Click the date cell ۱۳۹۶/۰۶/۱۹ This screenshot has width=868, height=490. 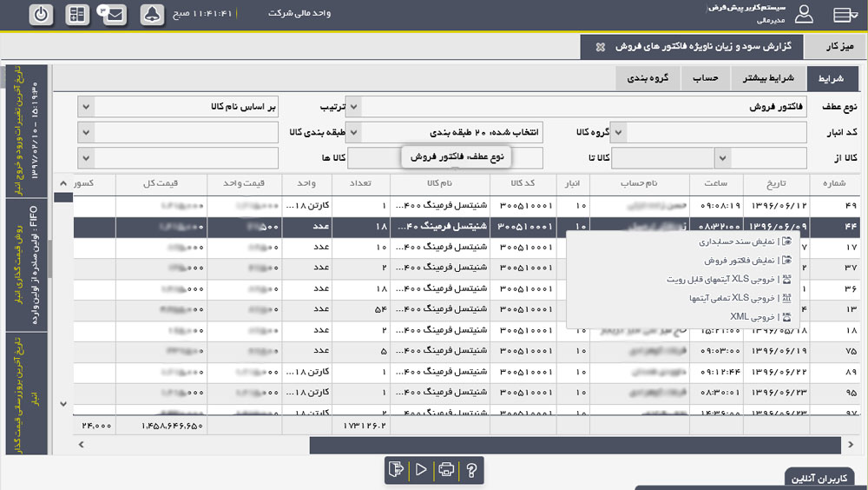(x=779, y=351)
